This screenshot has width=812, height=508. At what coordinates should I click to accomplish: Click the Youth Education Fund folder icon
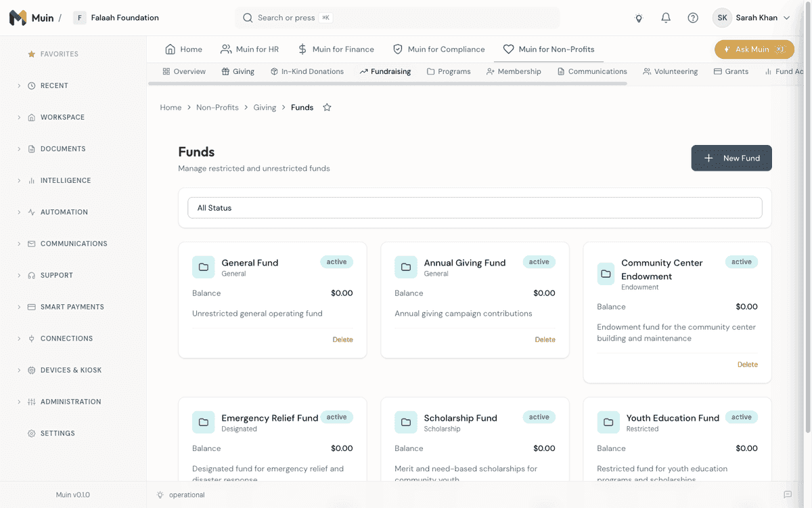(x=608, y=422)
